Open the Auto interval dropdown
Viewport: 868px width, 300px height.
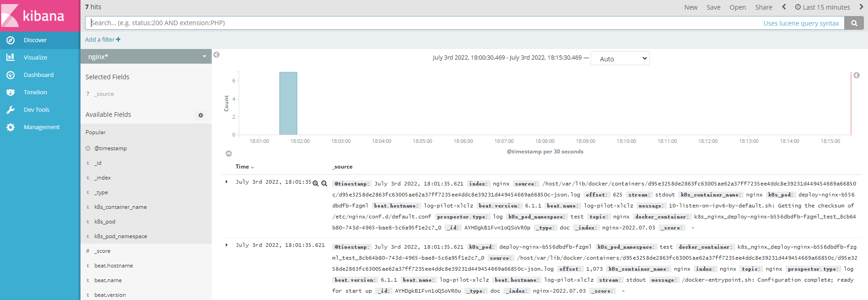[620, 59]
